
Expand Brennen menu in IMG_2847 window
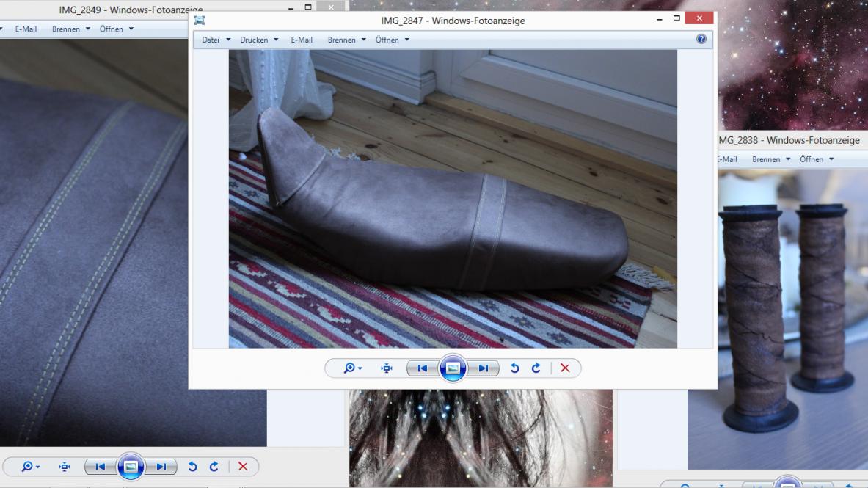346,40
